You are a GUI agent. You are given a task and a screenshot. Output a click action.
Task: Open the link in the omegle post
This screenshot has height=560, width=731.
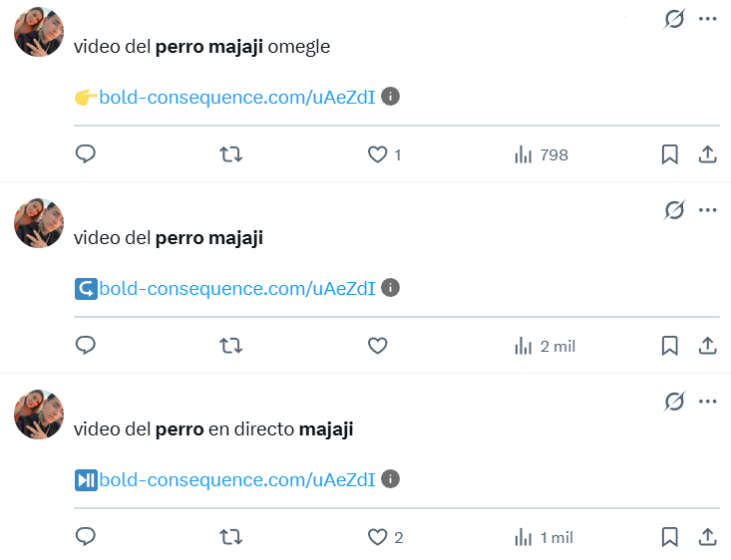[237, 97]
